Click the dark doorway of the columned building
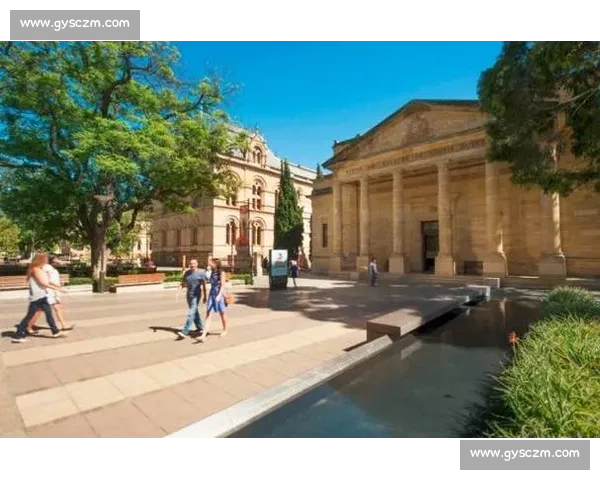600x480 pixels. 430,245
